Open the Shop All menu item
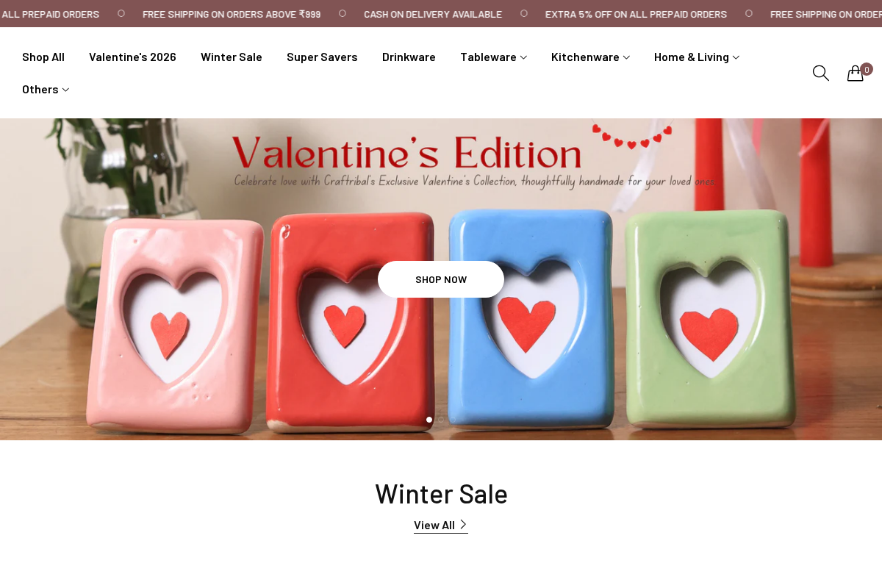This screenshot has height=588, width=882. 43,57
